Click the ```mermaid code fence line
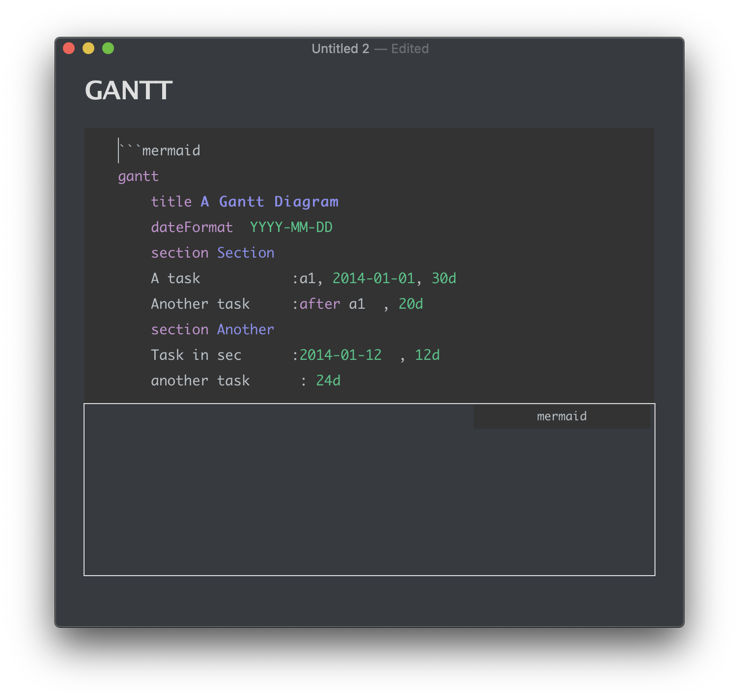The width and height of the screenshot is (739, 700). coord(159,150)
